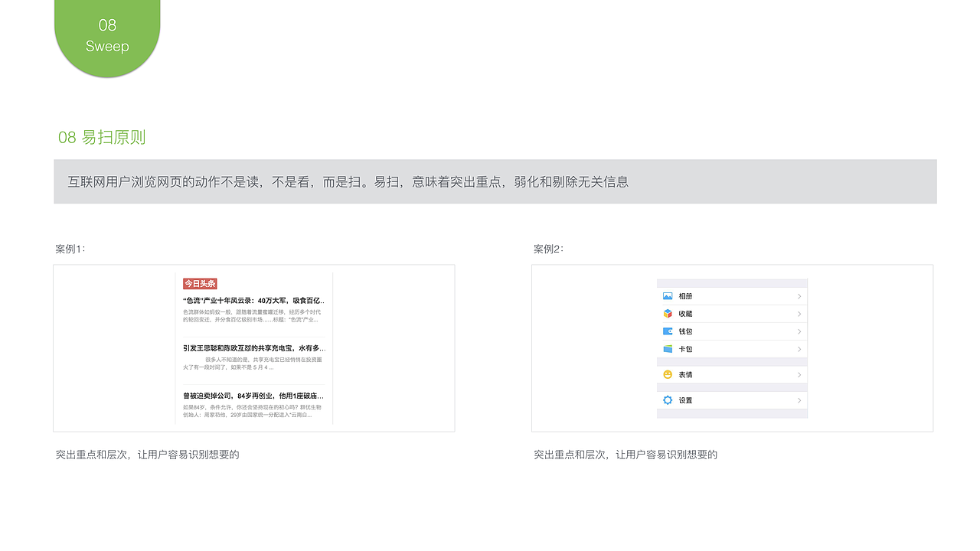The height and width of the screenshot is (551, 980).
Task: Expand the 表情 row chevron
Action: [799, 374]
